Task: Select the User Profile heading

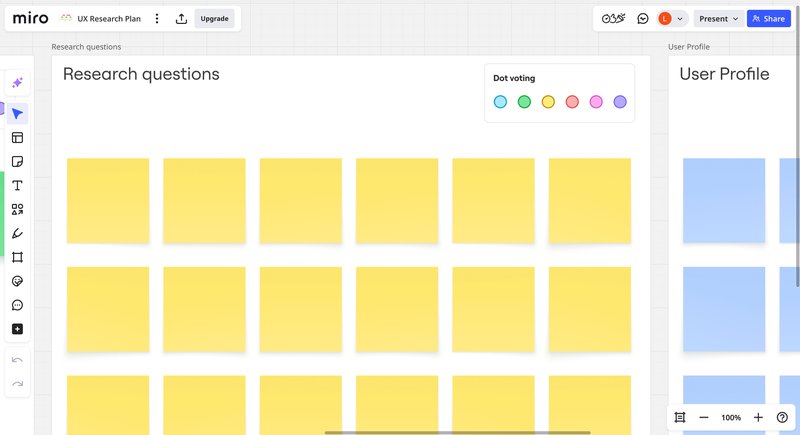Action: click(724, 74)
